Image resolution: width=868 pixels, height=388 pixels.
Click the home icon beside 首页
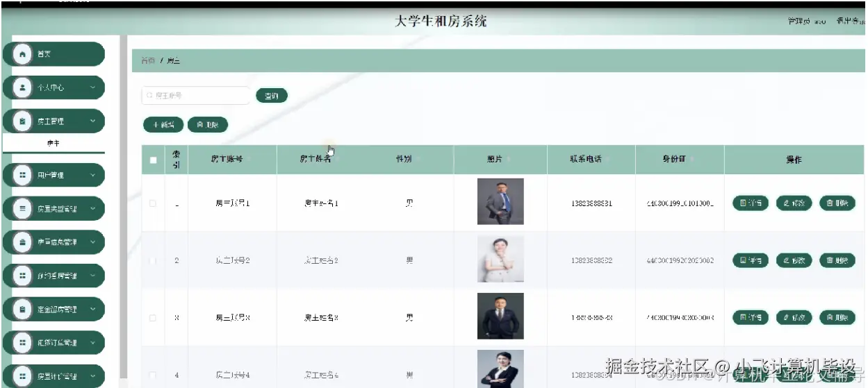pyautogui.click(x=22, y=54)
